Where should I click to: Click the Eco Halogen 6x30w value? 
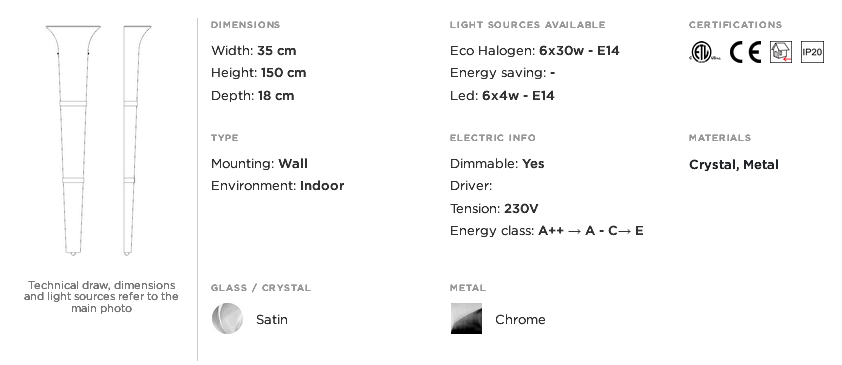(579, 50)
